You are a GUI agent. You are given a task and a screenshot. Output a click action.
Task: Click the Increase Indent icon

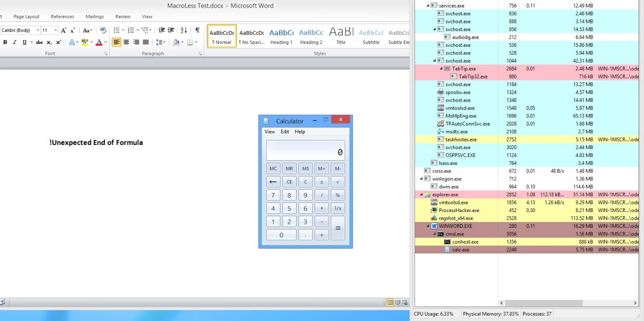coord(171,31)
